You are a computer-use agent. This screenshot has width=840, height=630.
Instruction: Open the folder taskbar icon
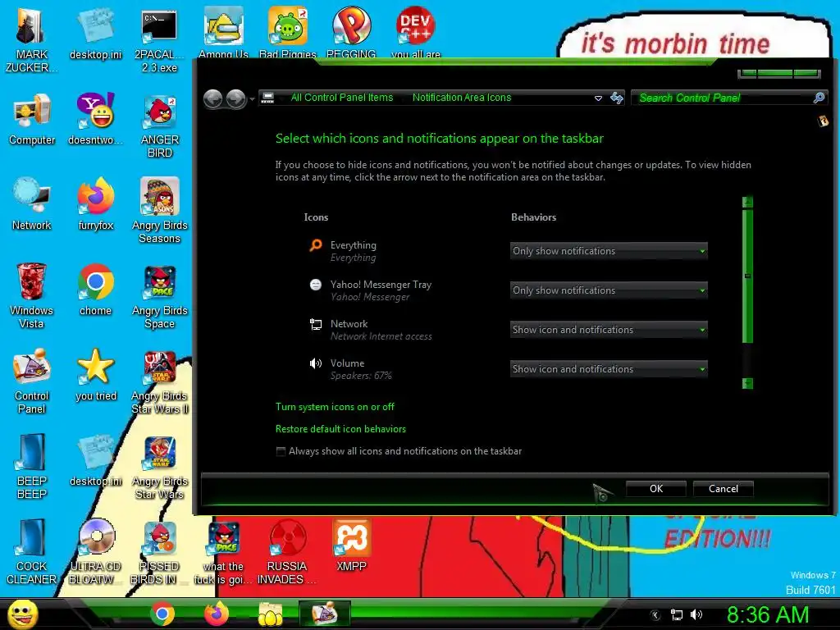click(x=271, y=614)
